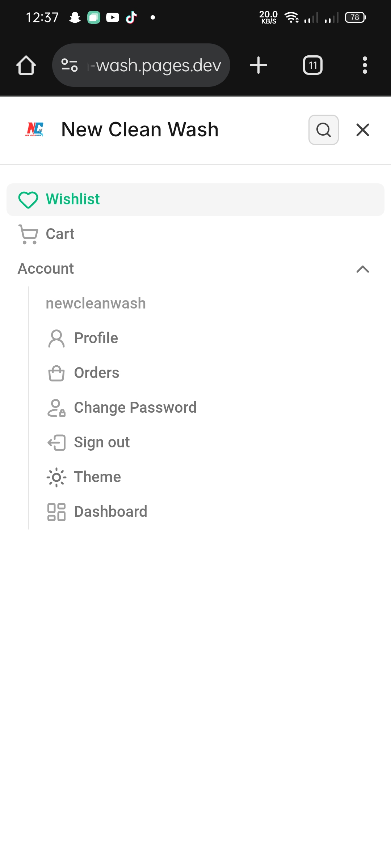Open browser three-dot overflow menu
The width and height of the screenshot is (391, 868).
365,65
